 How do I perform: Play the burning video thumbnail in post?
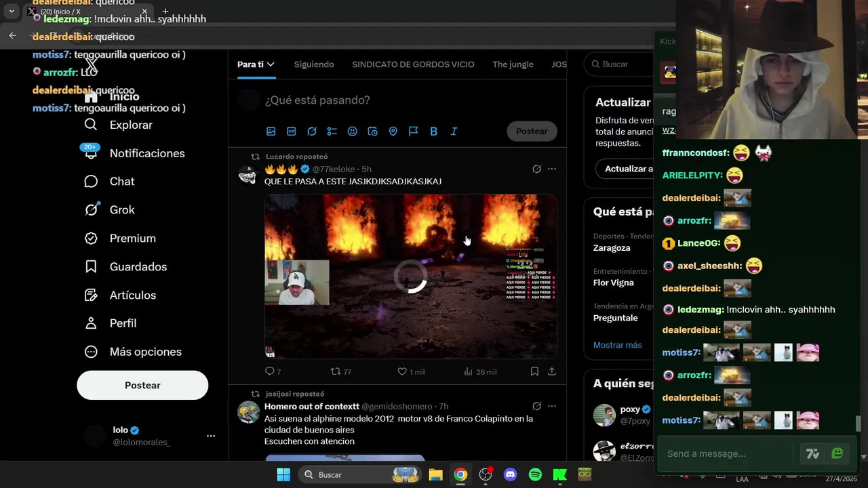(411, 277)
